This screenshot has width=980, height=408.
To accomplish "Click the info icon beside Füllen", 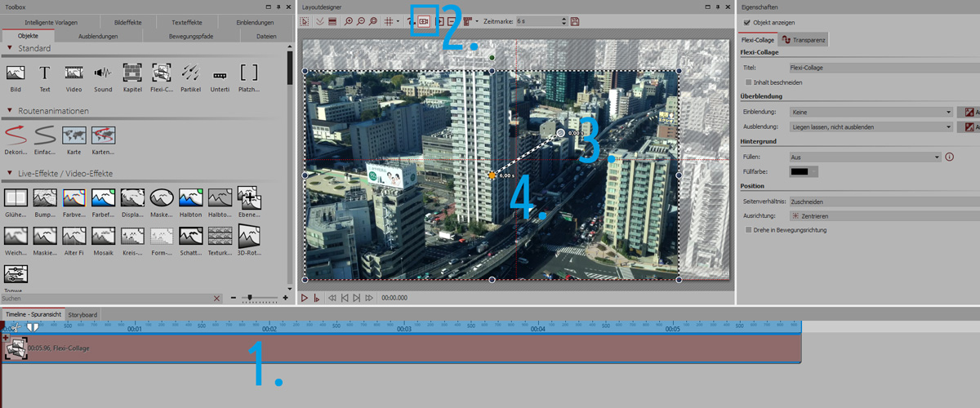I will click(950, 157).
